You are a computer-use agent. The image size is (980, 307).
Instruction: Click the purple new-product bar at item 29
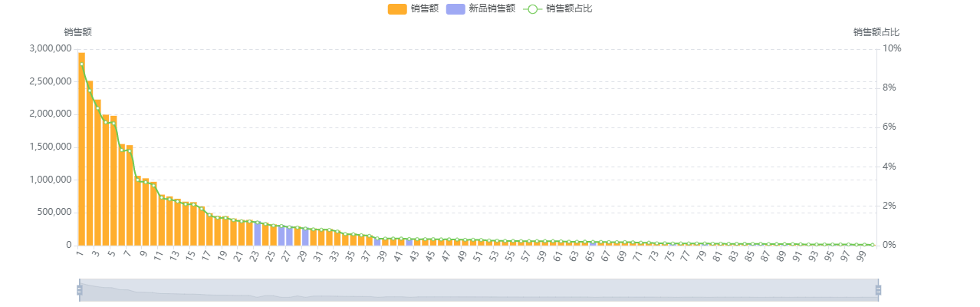click(305, 236)
